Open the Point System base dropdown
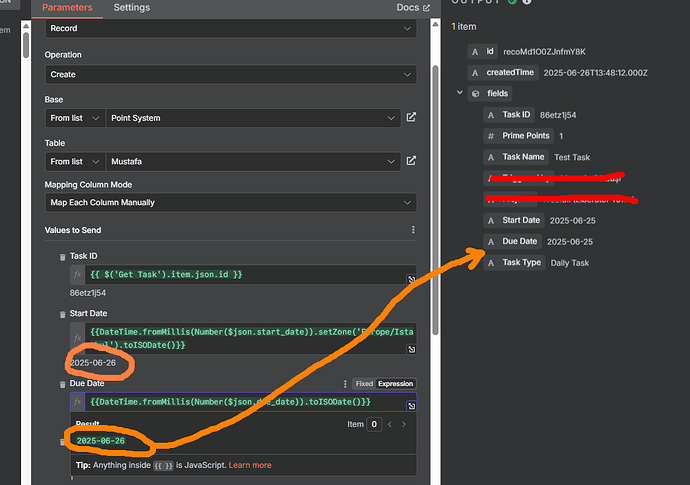Screen dimensions: 690x485 [x=253, y=118]
